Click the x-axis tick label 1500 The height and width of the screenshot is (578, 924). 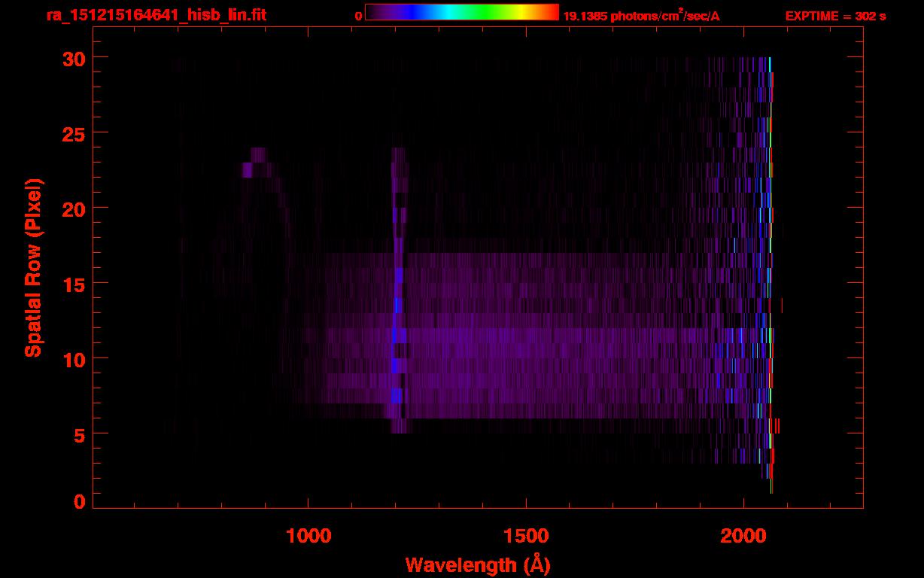pyautogui.click(x=525, y=535)
